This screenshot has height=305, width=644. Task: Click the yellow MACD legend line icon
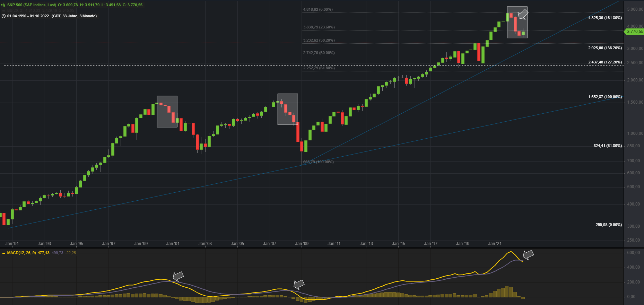[x=3, y=253]
